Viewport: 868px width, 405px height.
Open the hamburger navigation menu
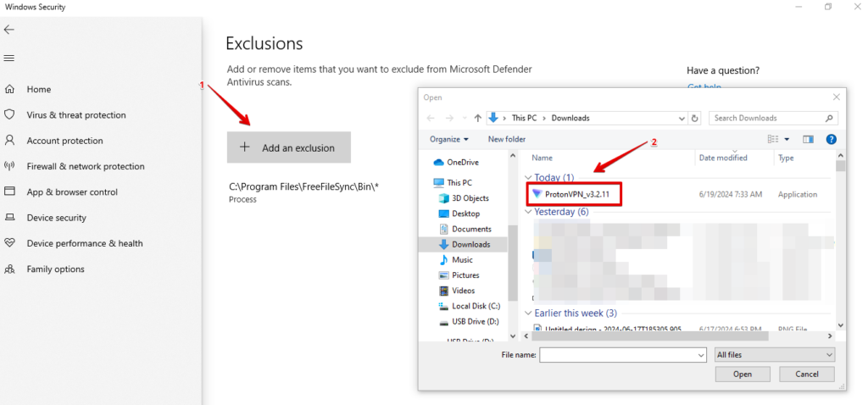9,58
